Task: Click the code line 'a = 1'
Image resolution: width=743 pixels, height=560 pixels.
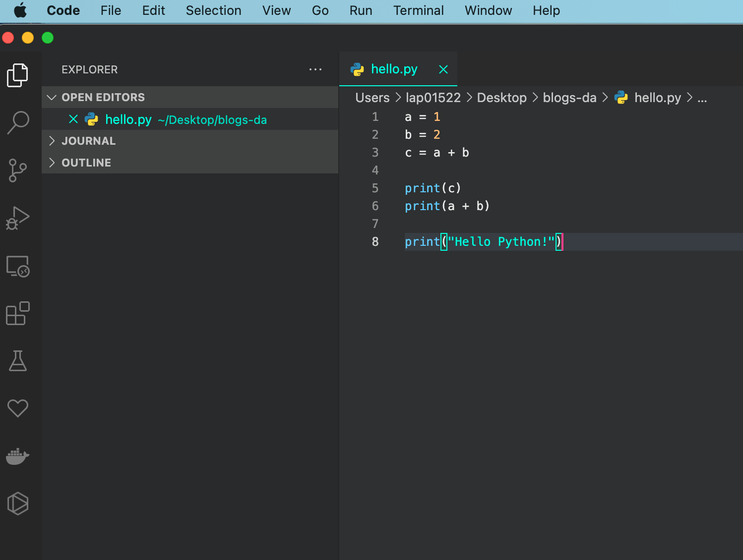Action: coord(423,117)
